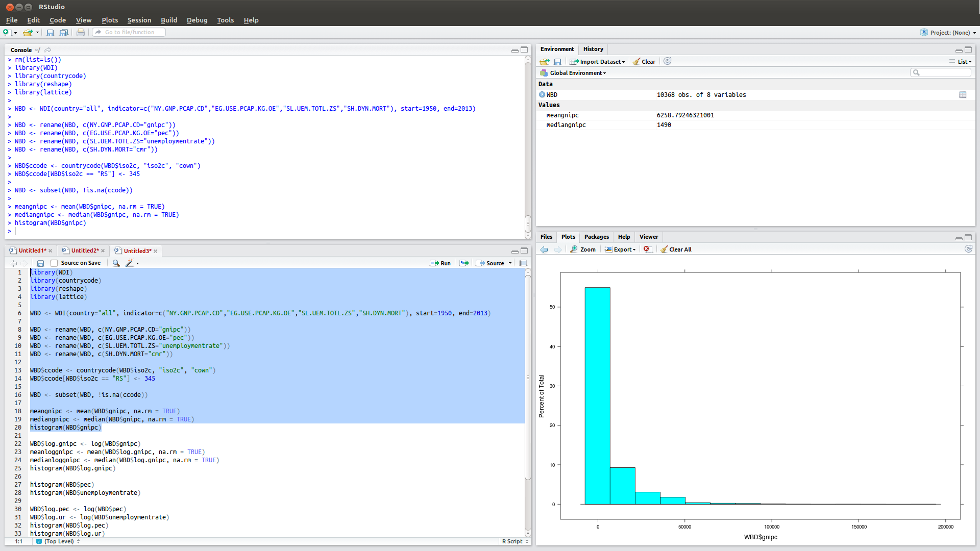The image size is (980, 551).
Task: Click Save current document toolbar icon
Action: 50,33
